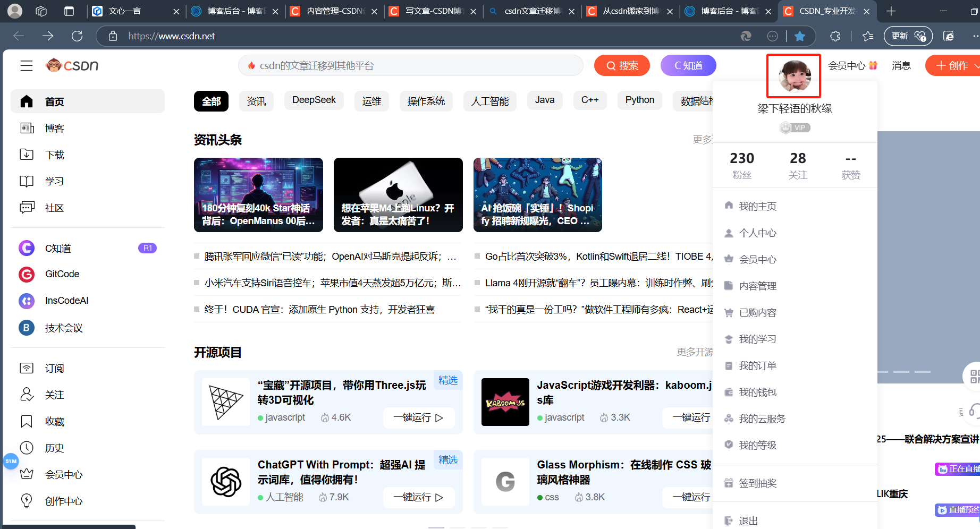Open a new browser tab with the plus icon
The image size is (980, 529).
891,11
